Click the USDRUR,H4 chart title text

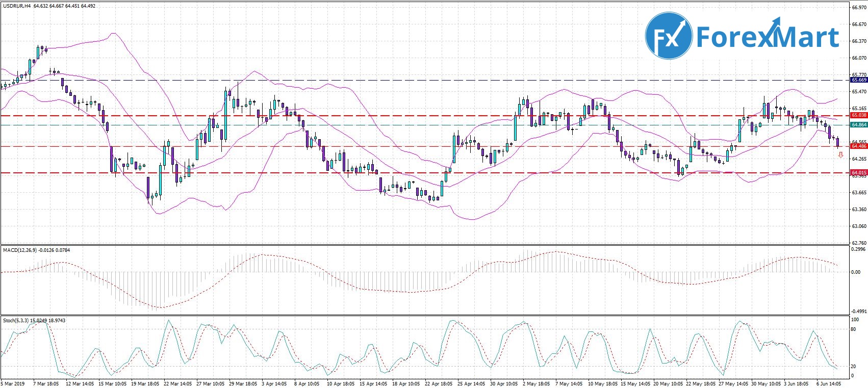click(16, 6)
